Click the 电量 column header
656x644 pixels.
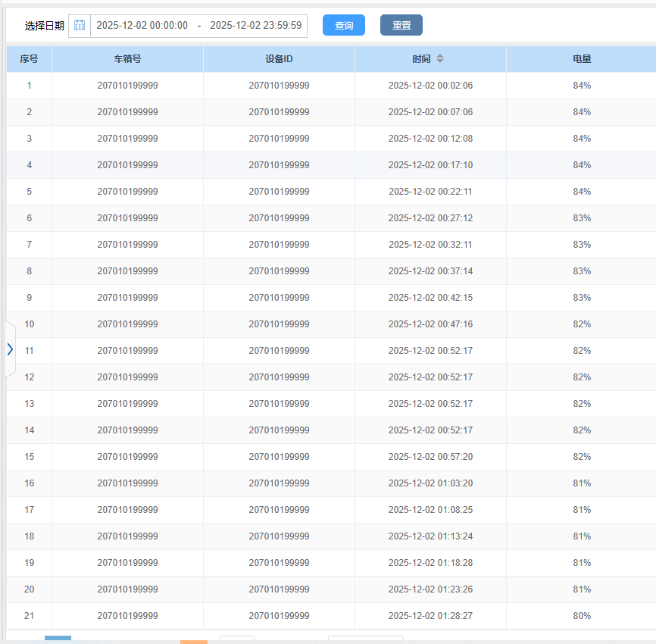click(x=582, y=59)
